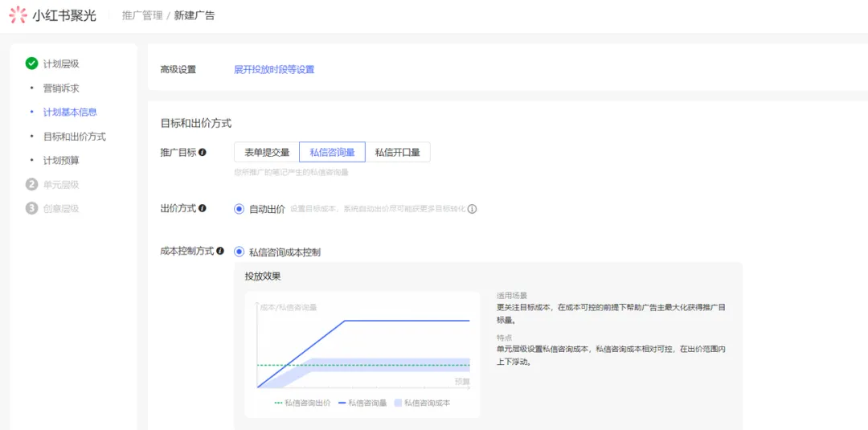868x430 pixels.
Task: Open the 单元层级 step in the sidebar
Action: (x=61, y=184)
